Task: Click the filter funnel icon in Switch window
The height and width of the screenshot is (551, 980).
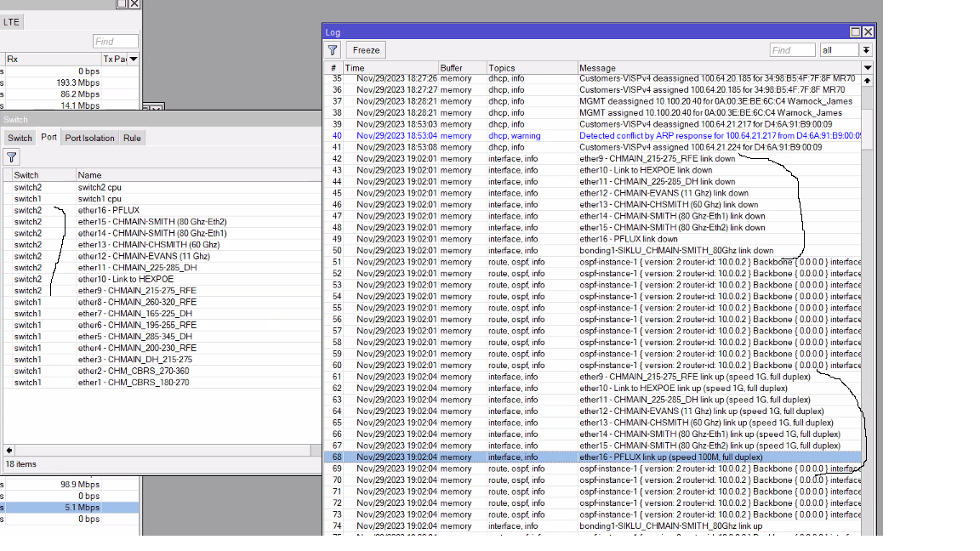Action: (x=11, y=157)
